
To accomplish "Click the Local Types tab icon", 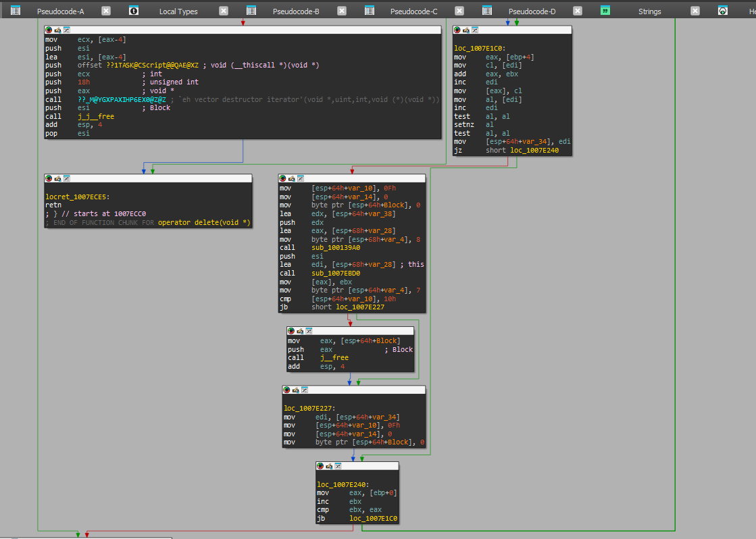I will 134,11.
